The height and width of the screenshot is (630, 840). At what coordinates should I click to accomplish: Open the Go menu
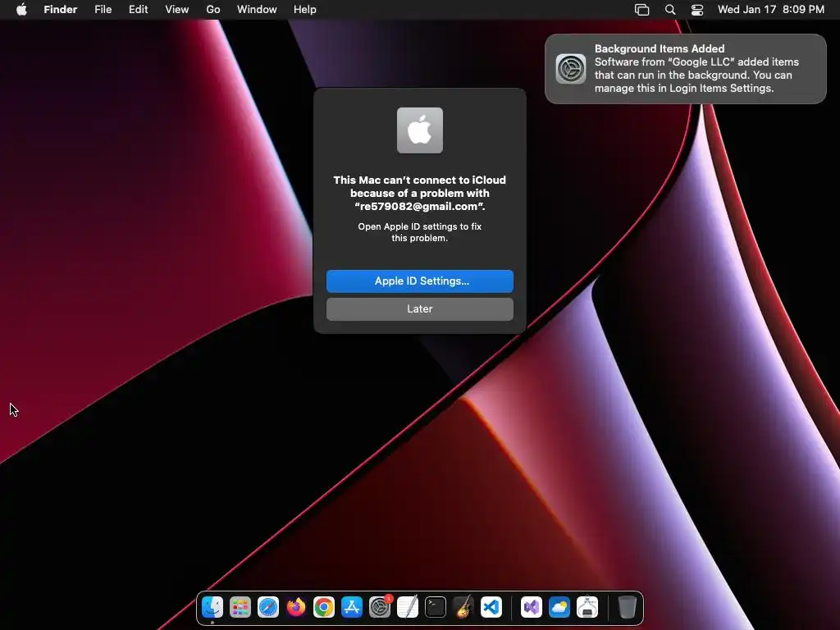pos(213,10)
